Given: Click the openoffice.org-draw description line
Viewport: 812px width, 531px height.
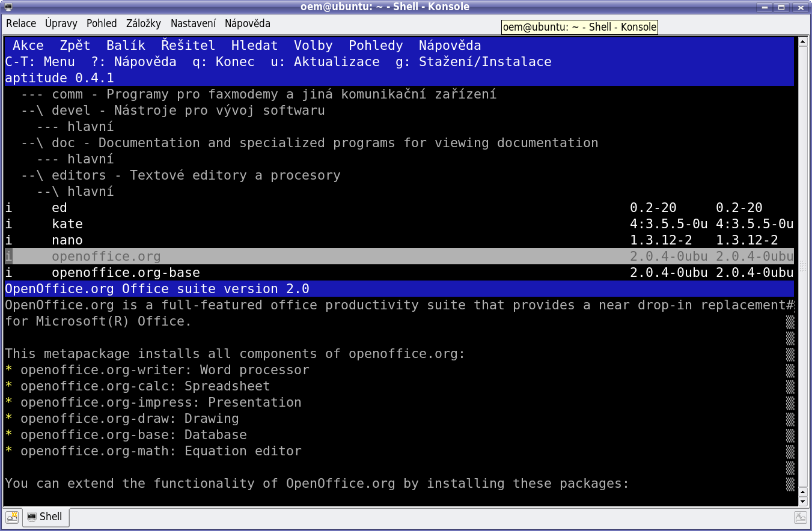Looking at the screenshot, I should [122, 419].
